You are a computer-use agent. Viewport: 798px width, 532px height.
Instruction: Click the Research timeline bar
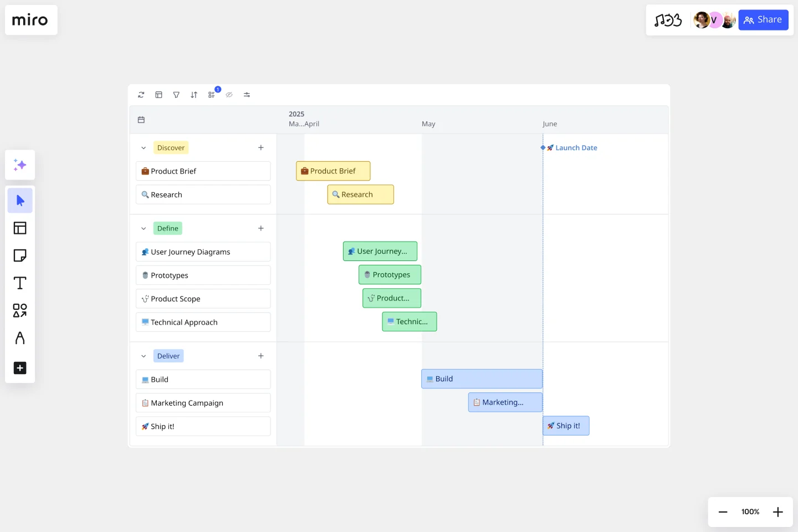(361, 195)
